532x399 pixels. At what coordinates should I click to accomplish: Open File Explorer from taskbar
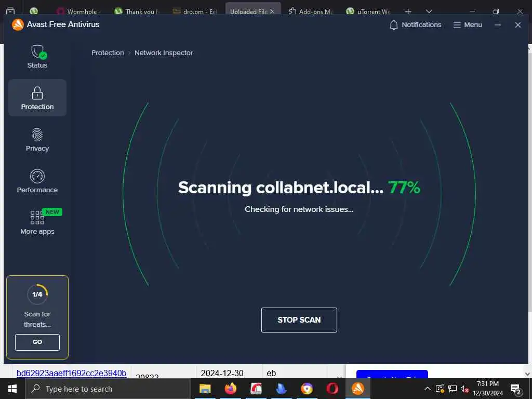click(x=205, y=389)
